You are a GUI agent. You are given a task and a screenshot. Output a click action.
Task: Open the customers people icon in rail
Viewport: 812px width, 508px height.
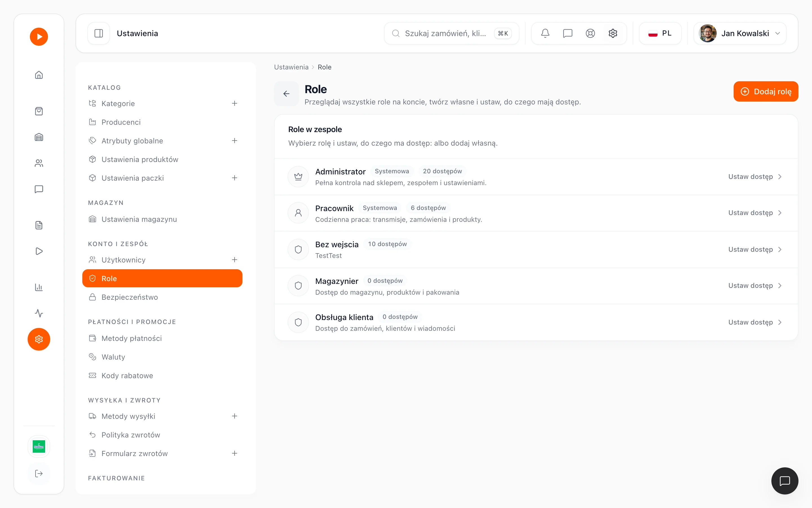(39, 163)
